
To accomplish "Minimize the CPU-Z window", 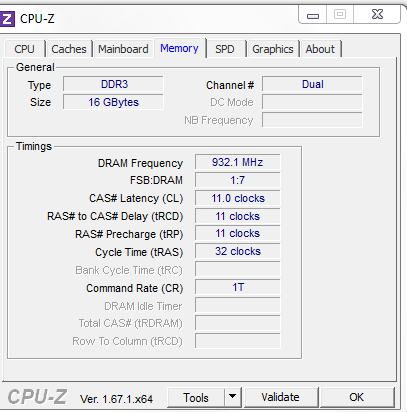I will click(313, 15).
